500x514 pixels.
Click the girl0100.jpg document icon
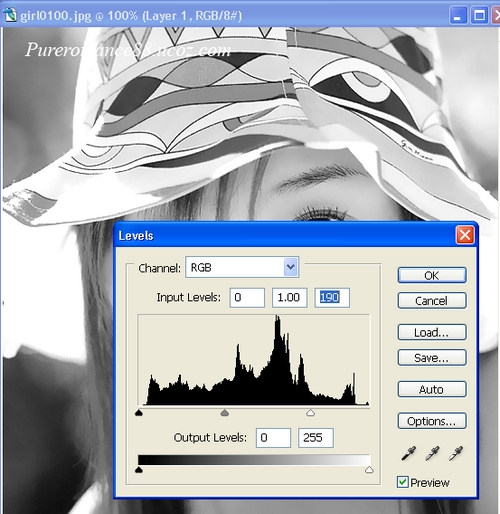click(10, 15)
